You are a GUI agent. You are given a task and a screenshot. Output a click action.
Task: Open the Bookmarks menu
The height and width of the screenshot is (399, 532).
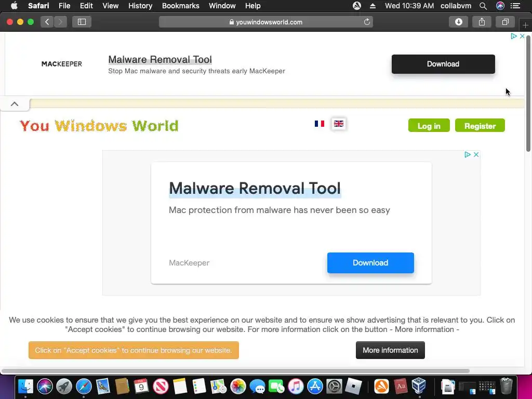[180, 6]
